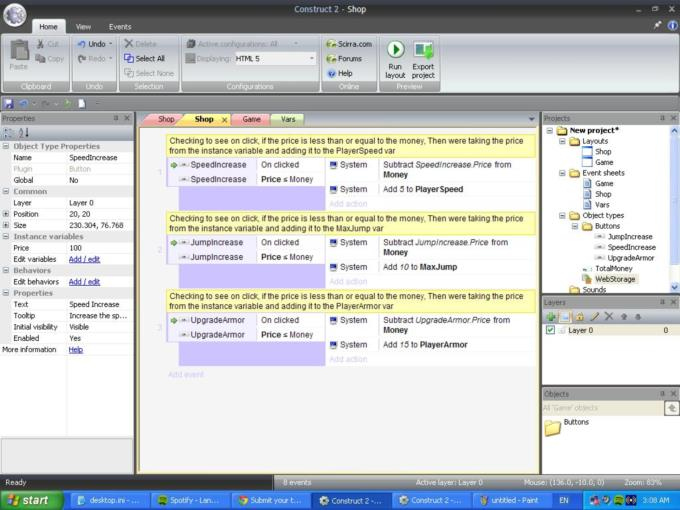Click the Windows start button
The image size is (680, 510).
pyautogui.click(x=32, y=500)
